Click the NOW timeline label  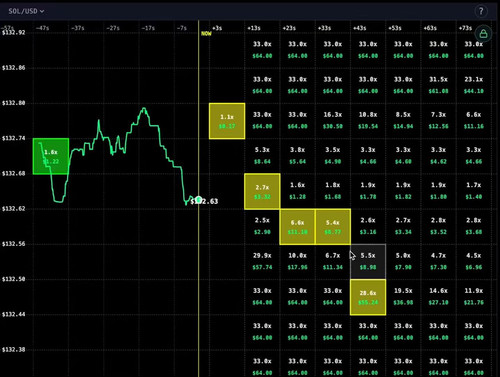click(206, 33)
